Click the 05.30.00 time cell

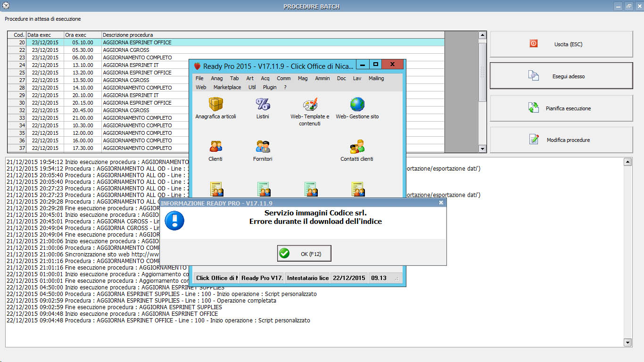click(x=83, y=50)
